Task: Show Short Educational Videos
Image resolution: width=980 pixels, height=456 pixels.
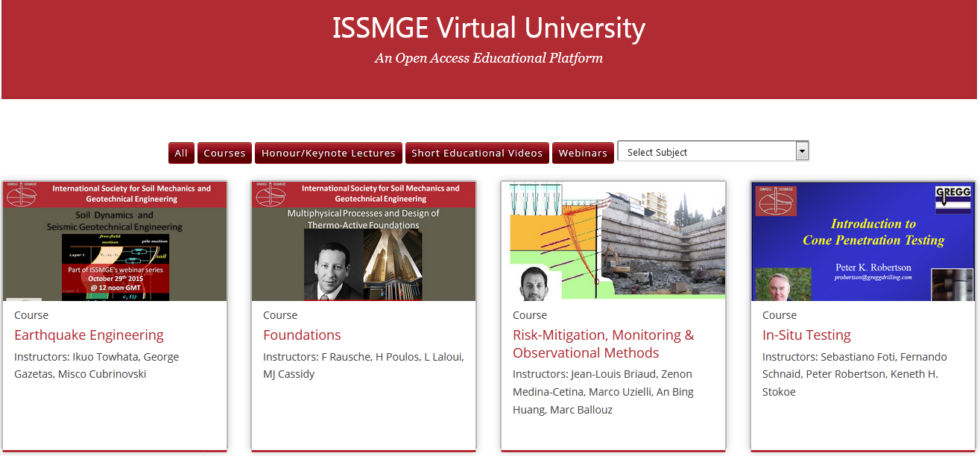Action: coord(477,153)
